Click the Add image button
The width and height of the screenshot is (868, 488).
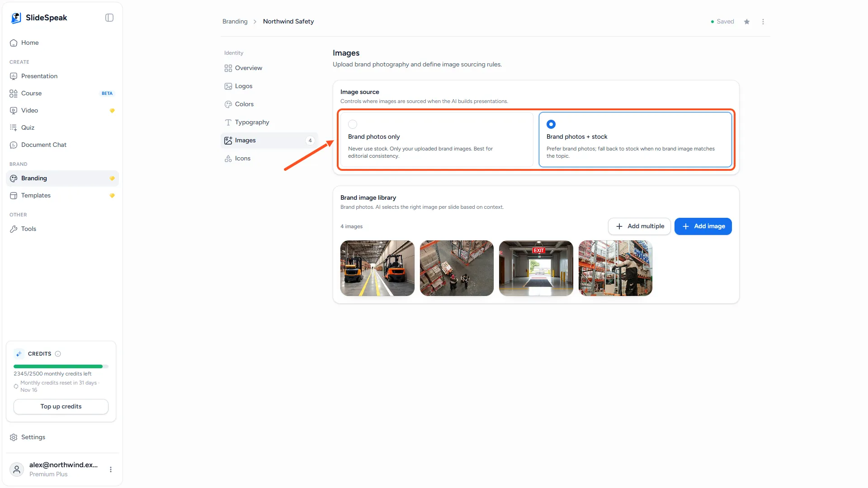tap(703, 226)
